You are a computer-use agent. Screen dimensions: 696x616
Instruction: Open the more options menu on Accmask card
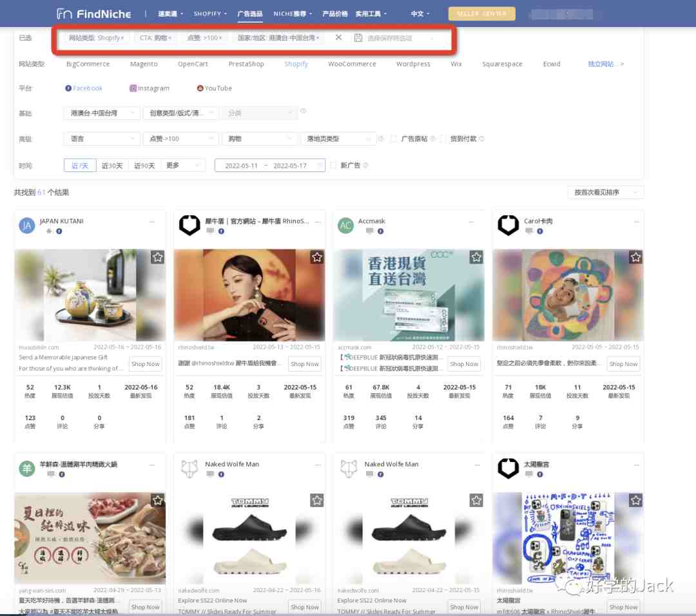(x=471, y=221)
